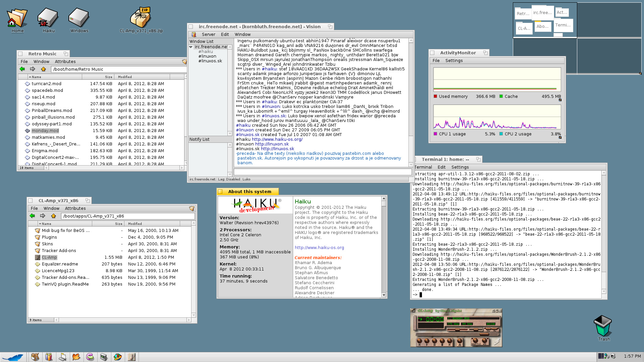Viewport: 644px width, 362px height.
Task: Select monday.mod in Retro Music
Action: tap(45, 131)
